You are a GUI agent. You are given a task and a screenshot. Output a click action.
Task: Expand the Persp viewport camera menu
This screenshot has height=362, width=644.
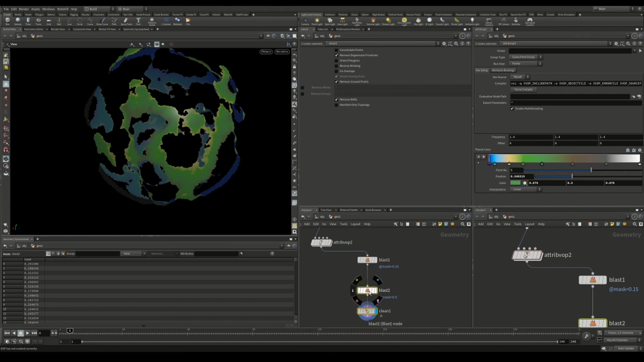point(265,51)
